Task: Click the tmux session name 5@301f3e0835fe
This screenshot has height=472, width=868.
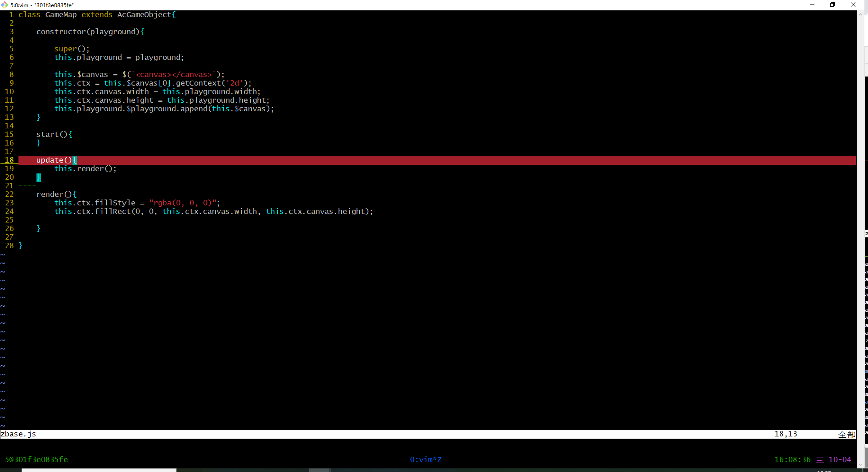Action: [x=36, y=459]
